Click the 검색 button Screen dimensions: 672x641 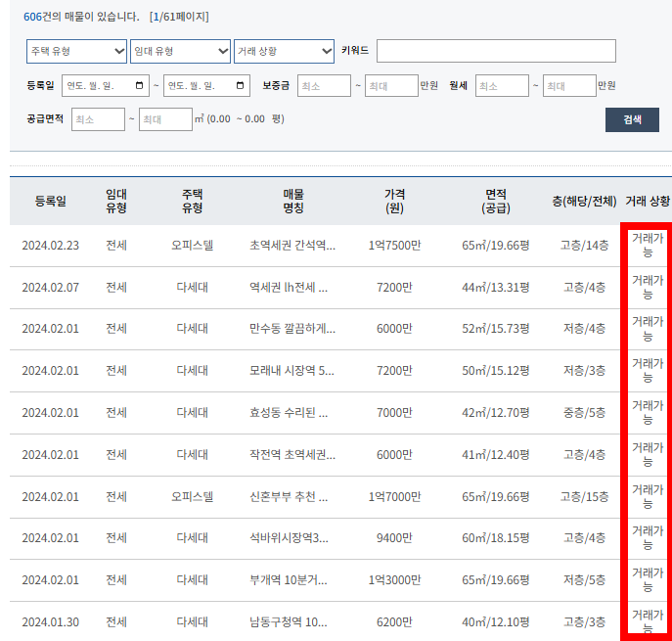(x=632, y=120)
